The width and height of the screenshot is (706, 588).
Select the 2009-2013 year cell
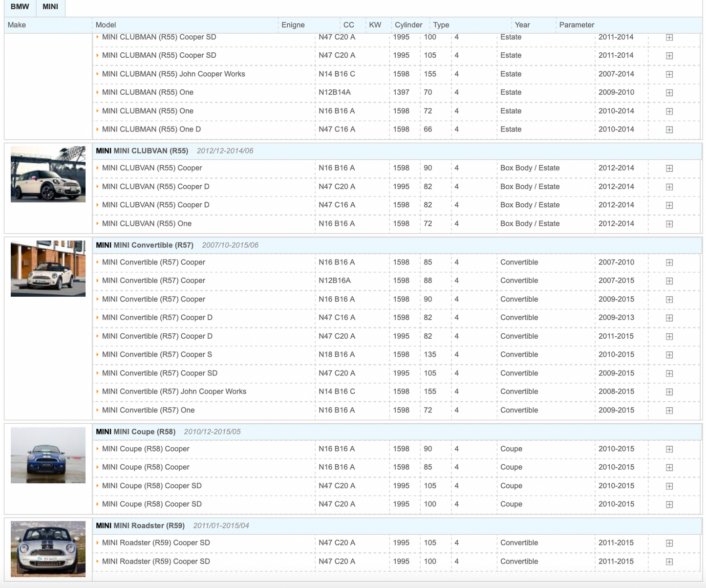click(616, 317)
